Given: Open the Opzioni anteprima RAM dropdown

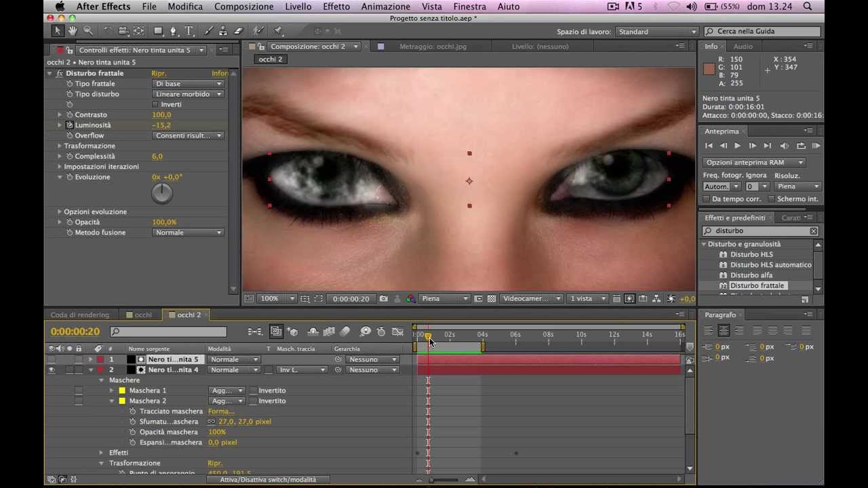Looking at the screenshot, I should point(754,163).
